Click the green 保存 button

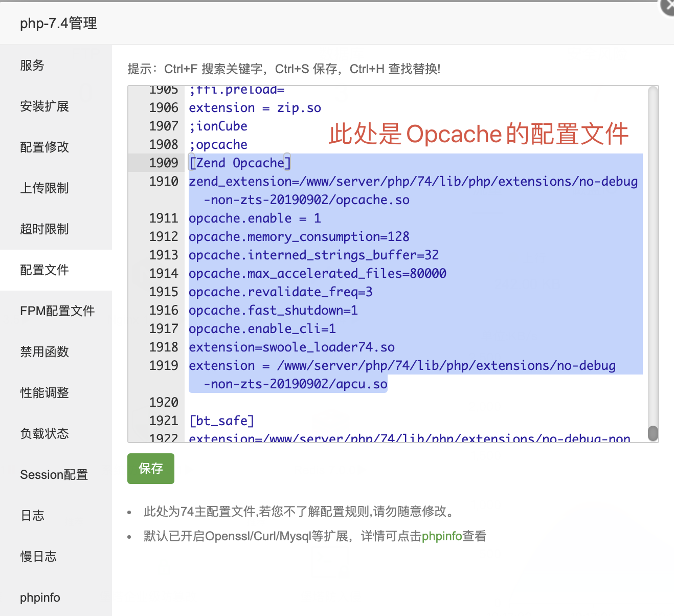click(x=150, y=469)
